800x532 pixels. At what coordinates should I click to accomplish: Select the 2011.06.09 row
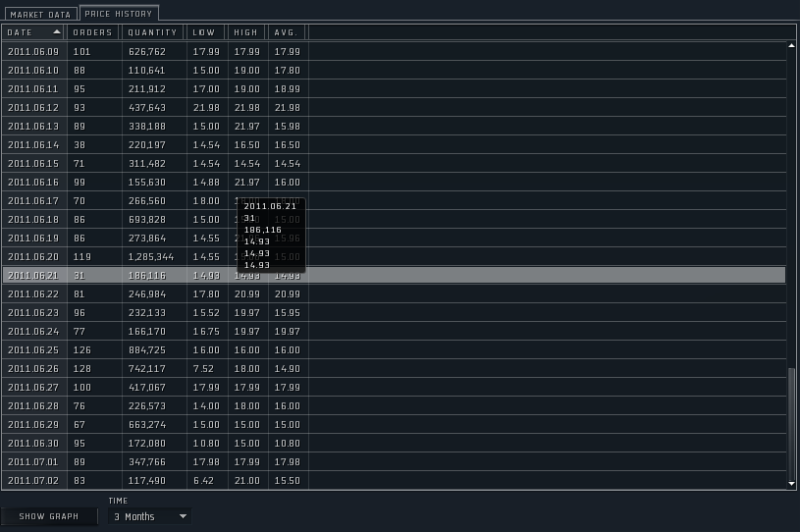pyautogui.click(x=393, y=52)
